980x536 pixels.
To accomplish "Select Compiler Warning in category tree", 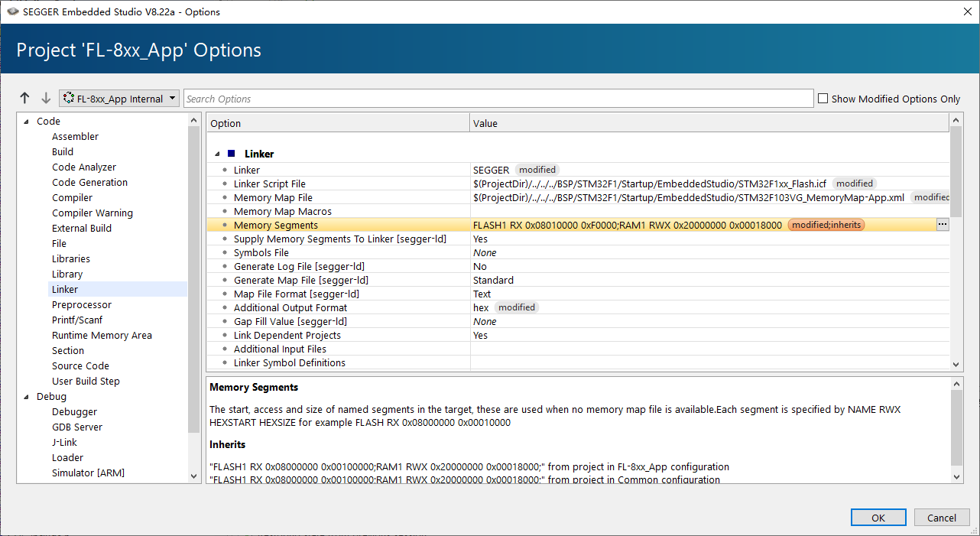I will [92, 213].
